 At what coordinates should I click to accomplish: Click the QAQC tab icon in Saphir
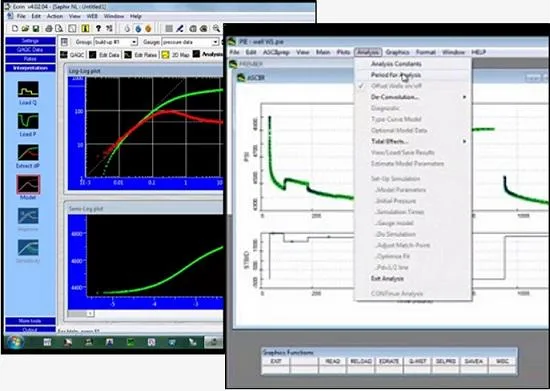(64, 55)
